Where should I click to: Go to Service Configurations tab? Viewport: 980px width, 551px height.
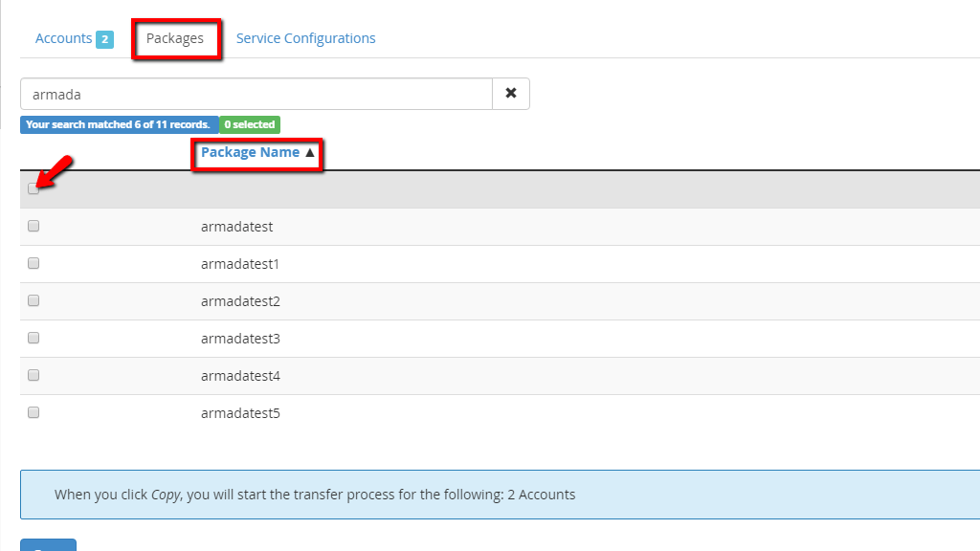[305, 38]
